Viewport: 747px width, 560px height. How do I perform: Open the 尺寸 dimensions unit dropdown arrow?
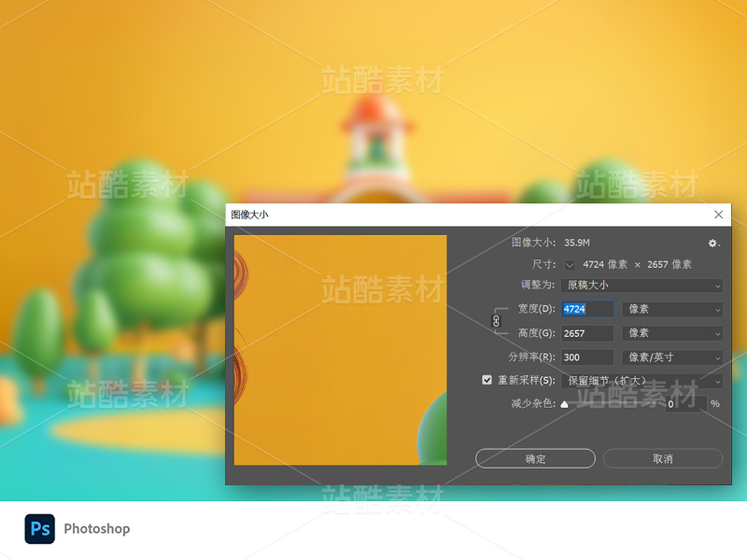[569, 264]
